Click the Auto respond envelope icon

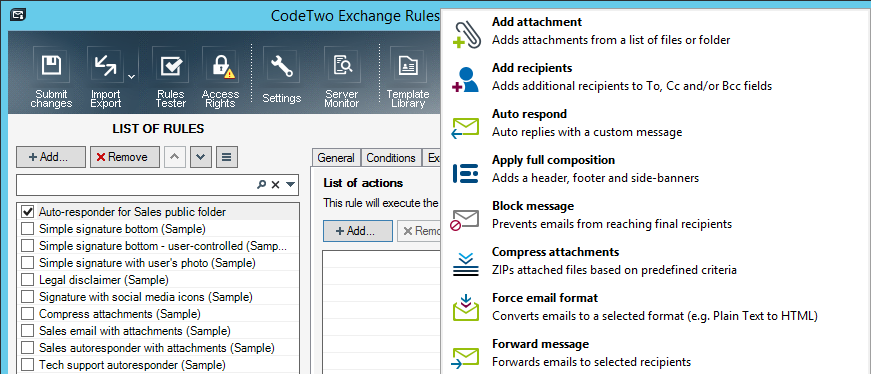465,127
